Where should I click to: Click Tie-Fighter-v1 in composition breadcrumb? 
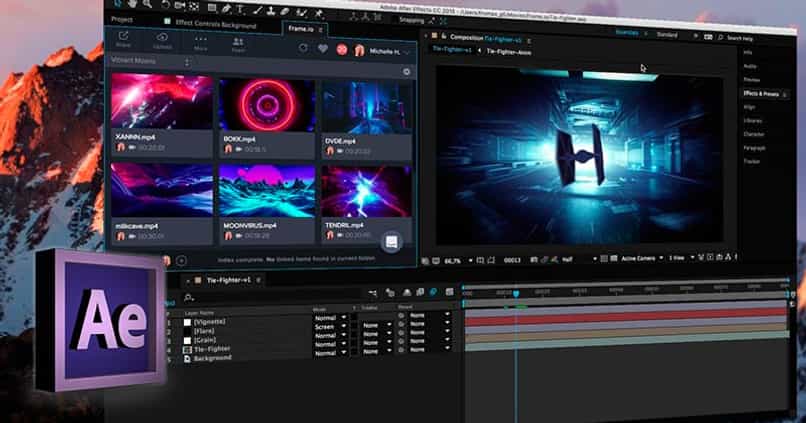click(452, 49)
